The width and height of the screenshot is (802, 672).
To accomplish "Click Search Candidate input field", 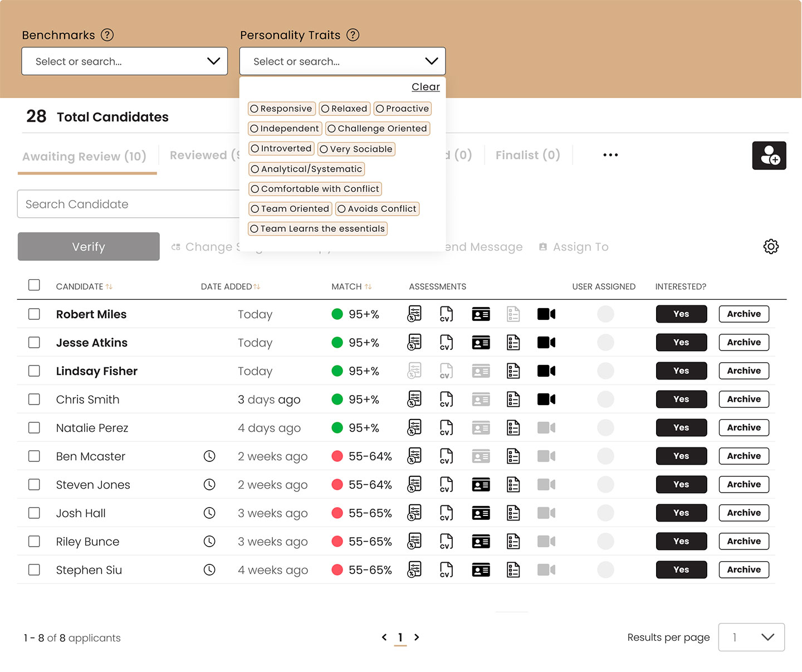I will point(129,204).
